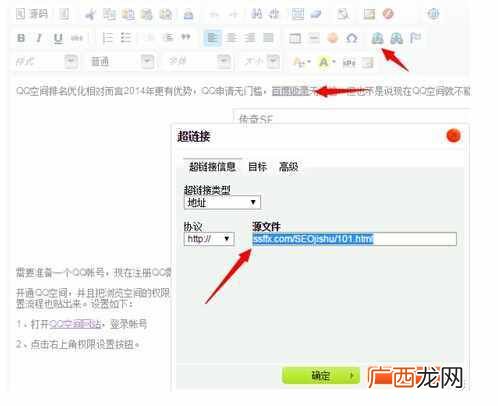The height and width of the screenshot is (406, 498).
Task: Click Paste from Word icon
Action: click(166, 14)
